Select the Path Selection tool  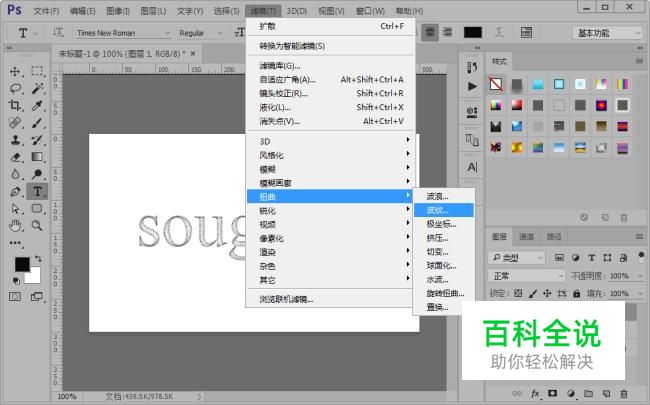coord(15,209)
